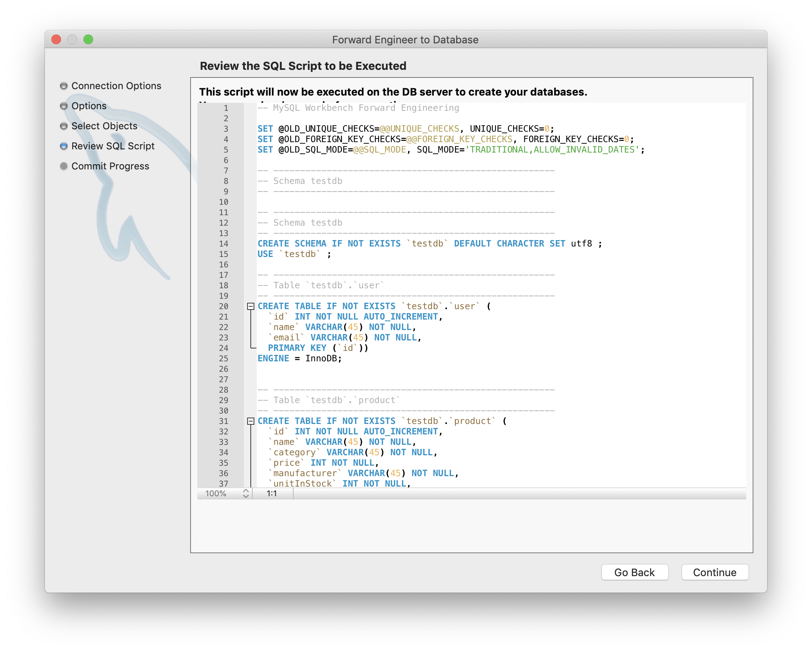Click the Select Objects bullet icon
Image resolution: width=812 pixels, height=652 pixels.
click(63, 126)
